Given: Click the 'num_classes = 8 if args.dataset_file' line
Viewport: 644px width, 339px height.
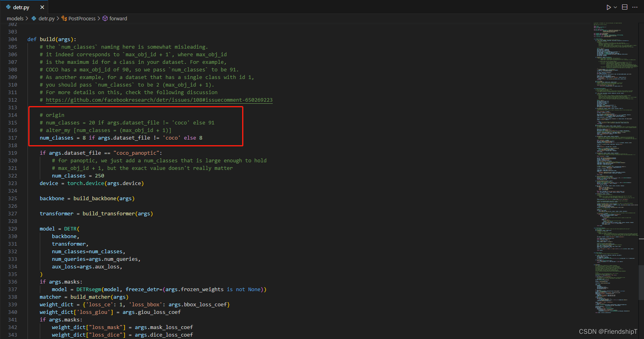Looking at the screenshot, I should coord(121,138).
